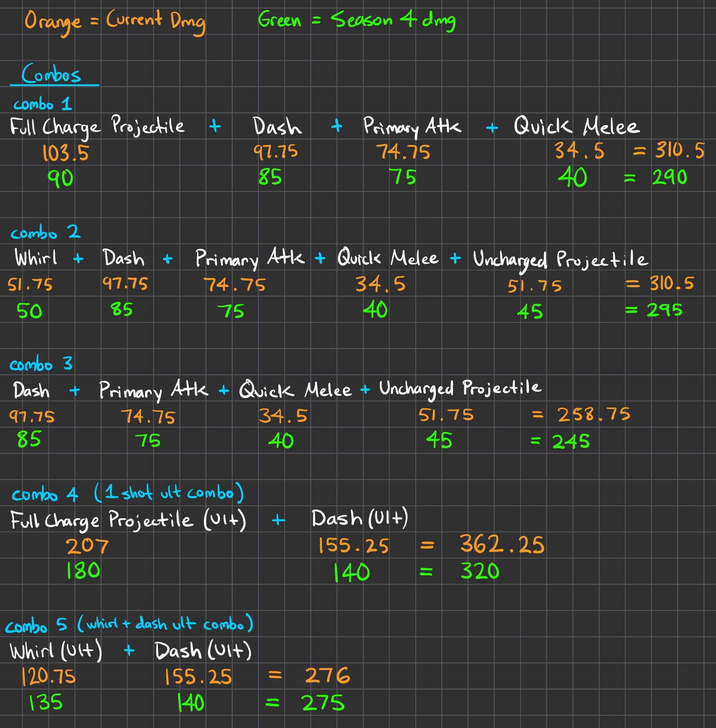Click the green total 245
The width and height of the screenshot is (716, 728).
tap(571, 442)
